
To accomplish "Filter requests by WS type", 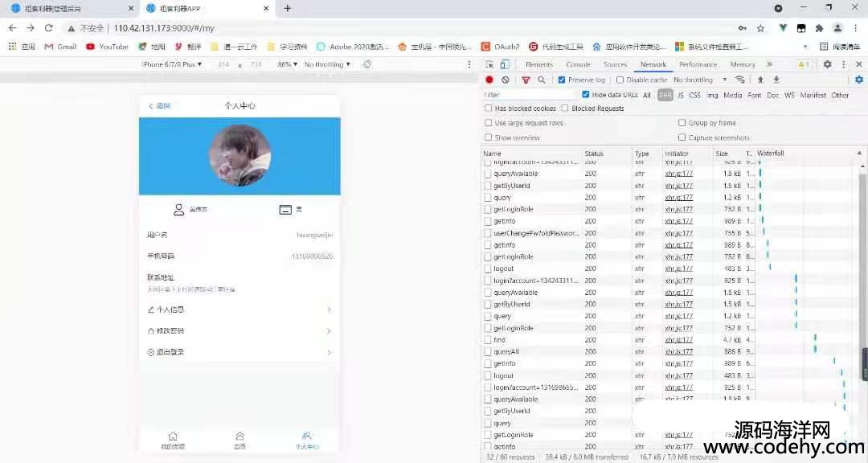I will pos(789,95).
